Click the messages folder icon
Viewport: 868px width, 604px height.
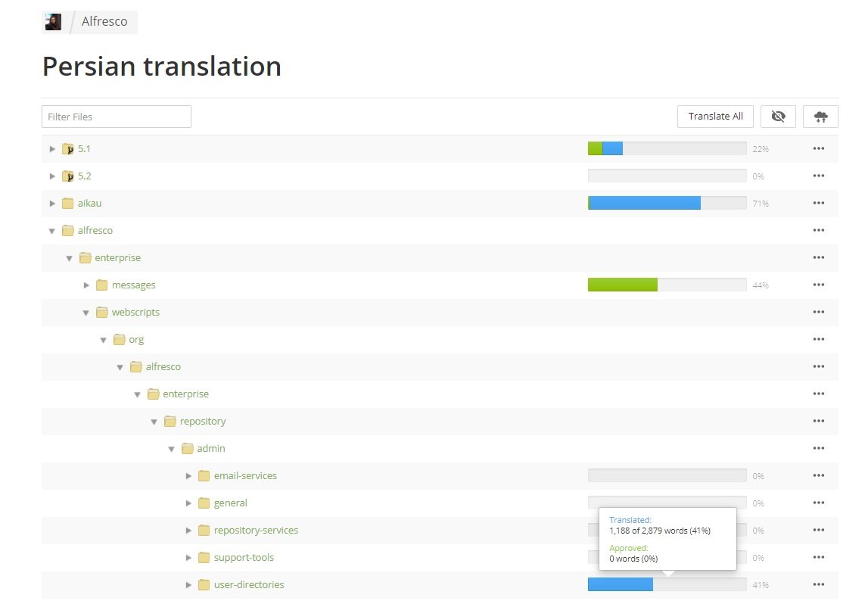pos(102,285)
